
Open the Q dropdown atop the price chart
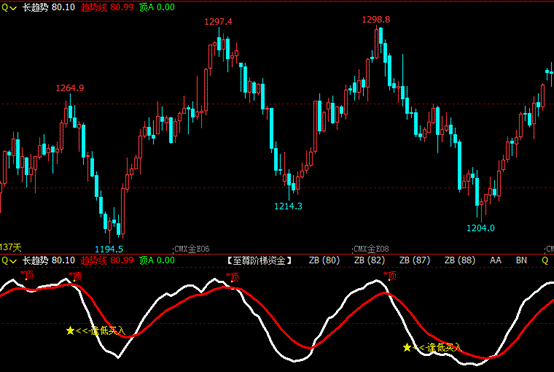coord(9,7)
